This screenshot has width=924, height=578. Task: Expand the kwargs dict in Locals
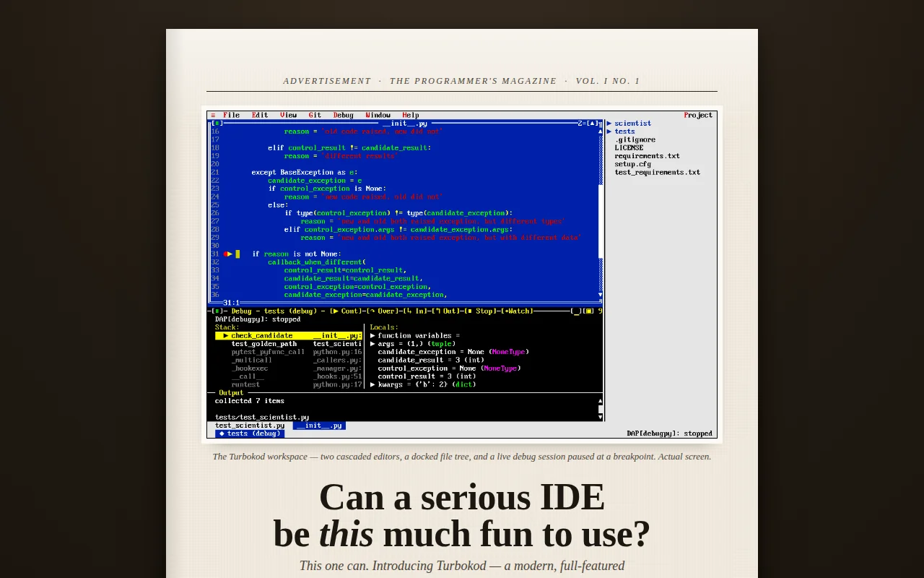[x=372, y=384]
